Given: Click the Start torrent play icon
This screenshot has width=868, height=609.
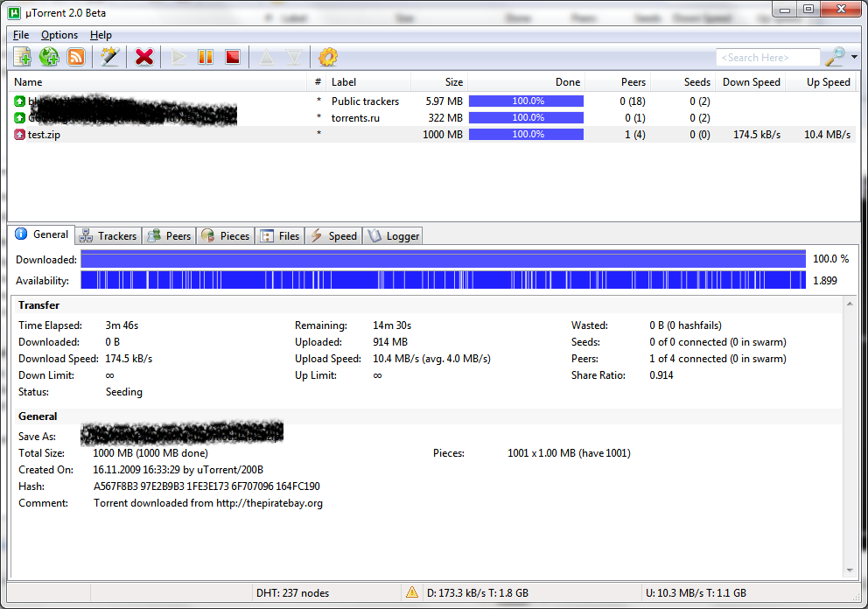Looking at the screenshot, I should (x=178, y=57).
